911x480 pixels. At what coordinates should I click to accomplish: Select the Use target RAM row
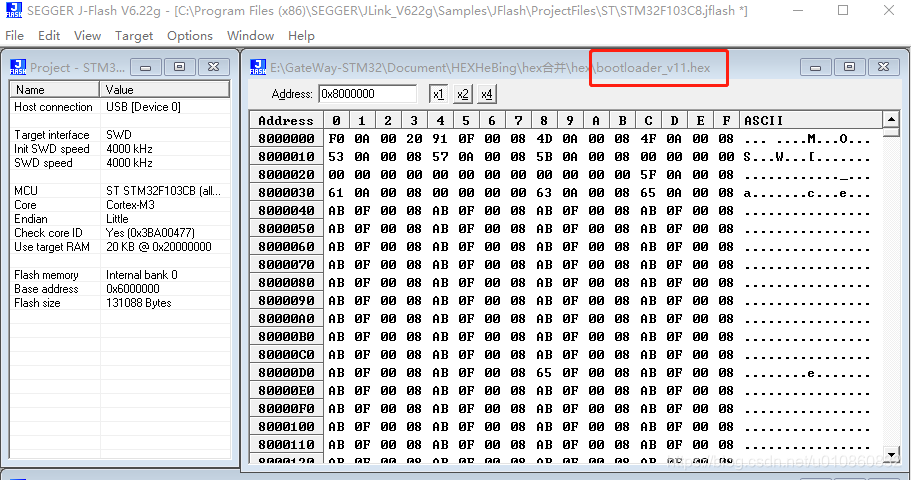120,246
